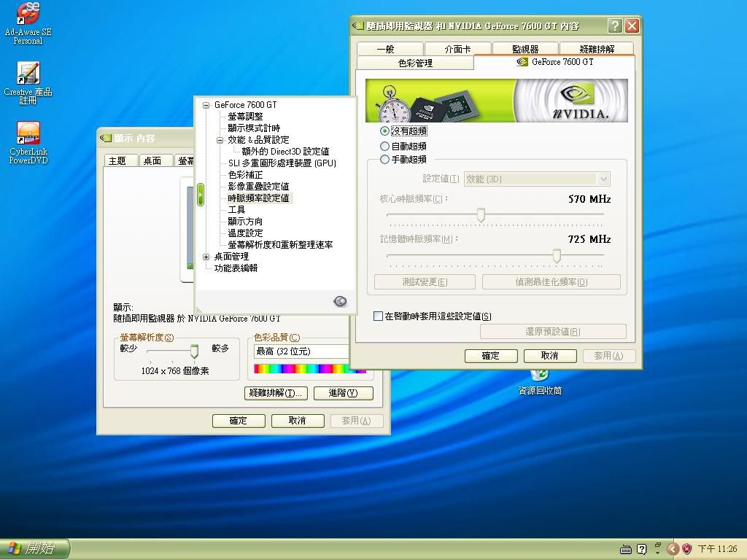This screenshot has width=747, height=560.
Task: Enable 在啓動時套用這些設定値 checkbox
Action: 378,316
